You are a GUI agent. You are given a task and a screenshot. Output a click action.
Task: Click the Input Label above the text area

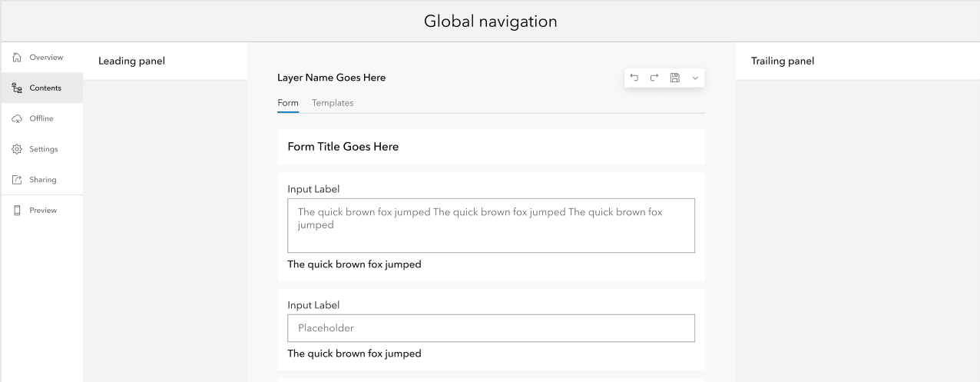313,189
